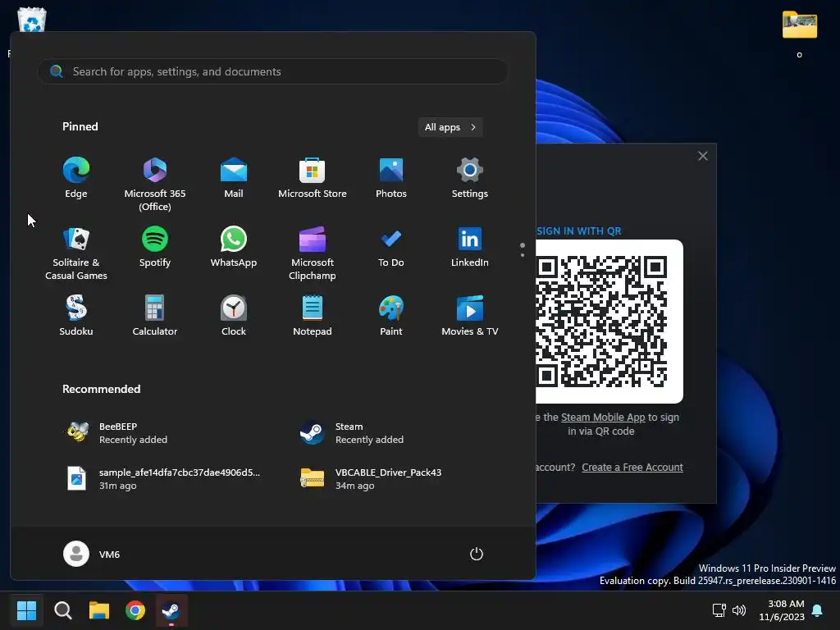The width and height of the screenshot is (840, 630).
Task: Go to next page of pinned apps
Action: point(523,255)
